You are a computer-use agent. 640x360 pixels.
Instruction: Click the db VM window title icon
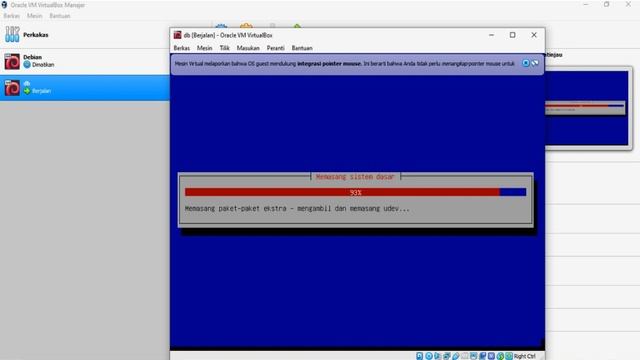coord(178,35)
